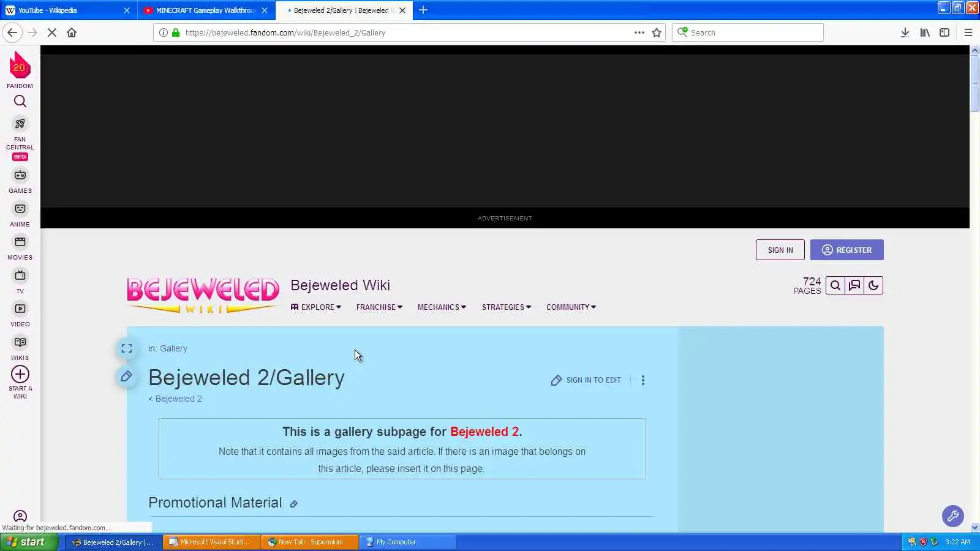Open a new browser tab
980x551 pixels.
(x=423, y=10)
